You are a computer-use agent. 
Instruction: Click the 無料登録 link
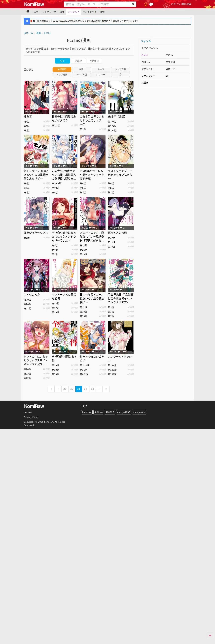pos(186,4)
